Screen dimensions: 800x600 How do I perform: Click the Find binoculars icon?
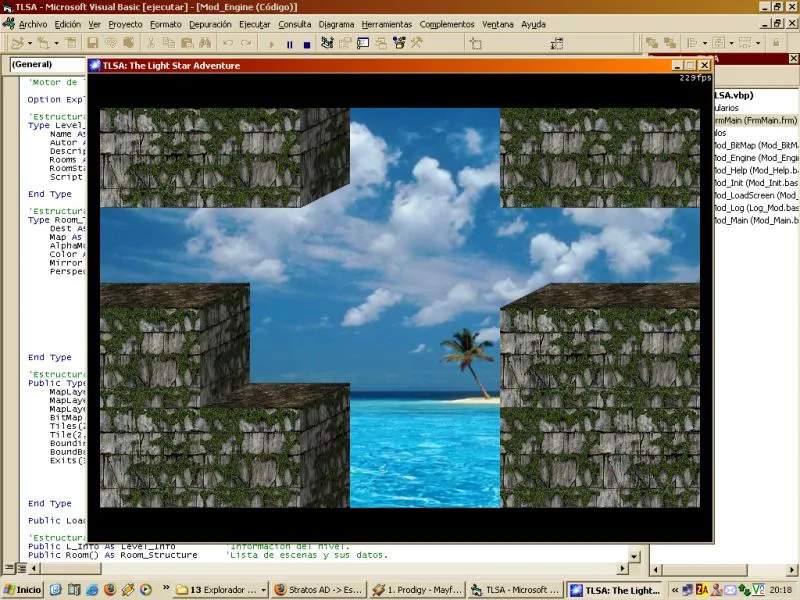204,44
